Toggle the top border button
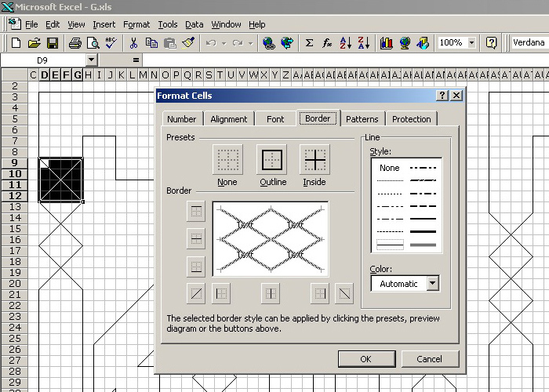This screenshot has width=549, height=392. [196, 211]
